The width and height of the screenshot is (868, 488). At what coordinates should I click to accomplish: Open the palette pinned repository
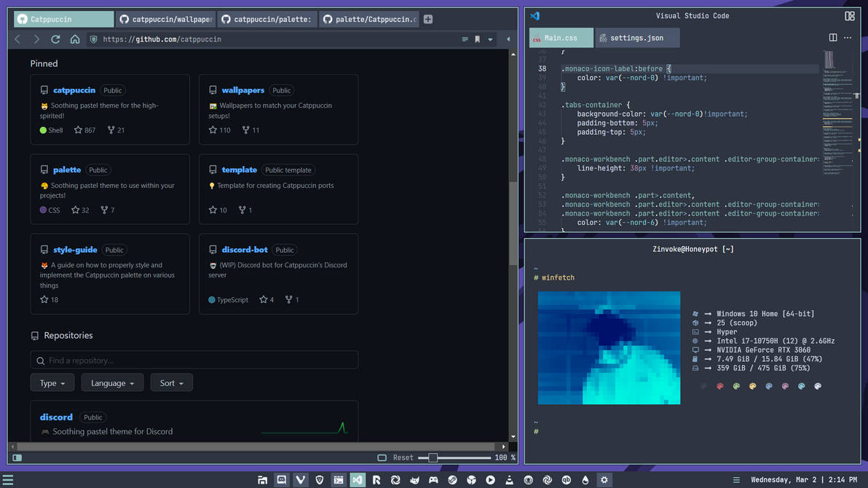click(x=67, y=170)
